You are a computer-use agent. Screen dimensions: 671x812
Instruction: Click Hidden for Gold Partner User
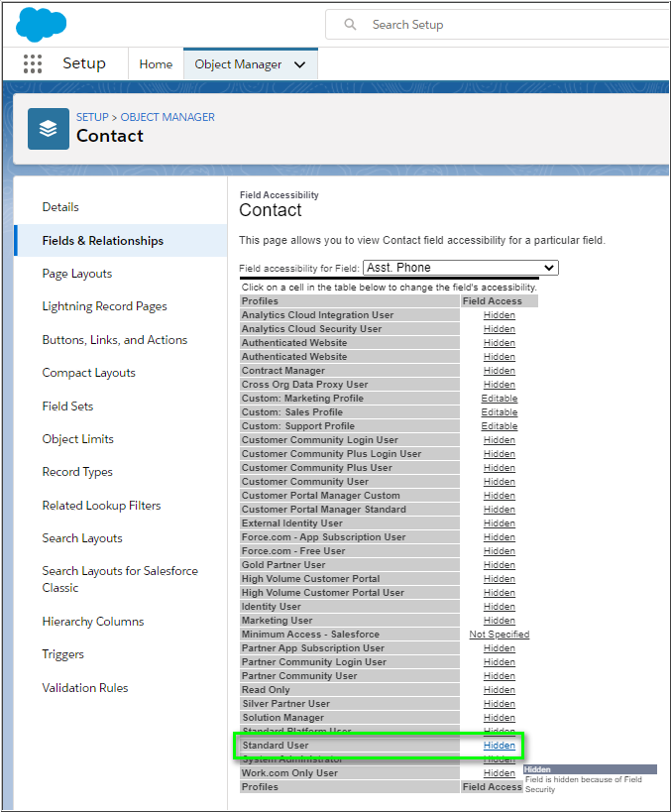(500, 565)
